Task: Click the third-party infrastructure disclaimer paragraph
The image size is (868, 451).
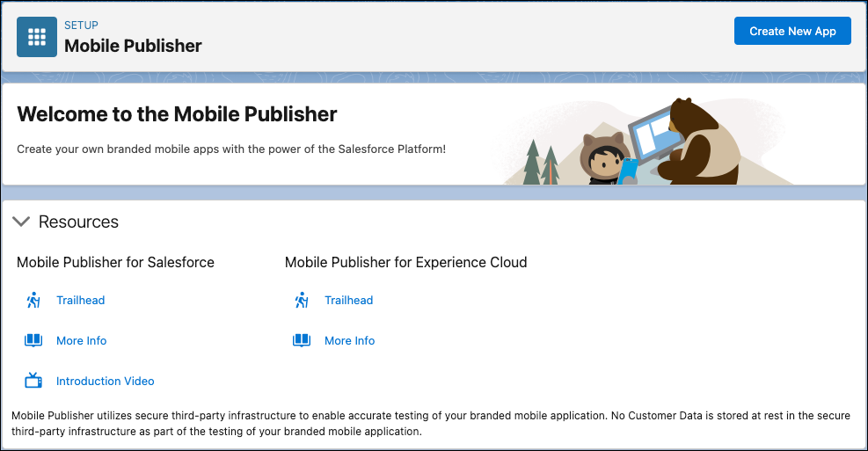Action: (x=431, y=424)
